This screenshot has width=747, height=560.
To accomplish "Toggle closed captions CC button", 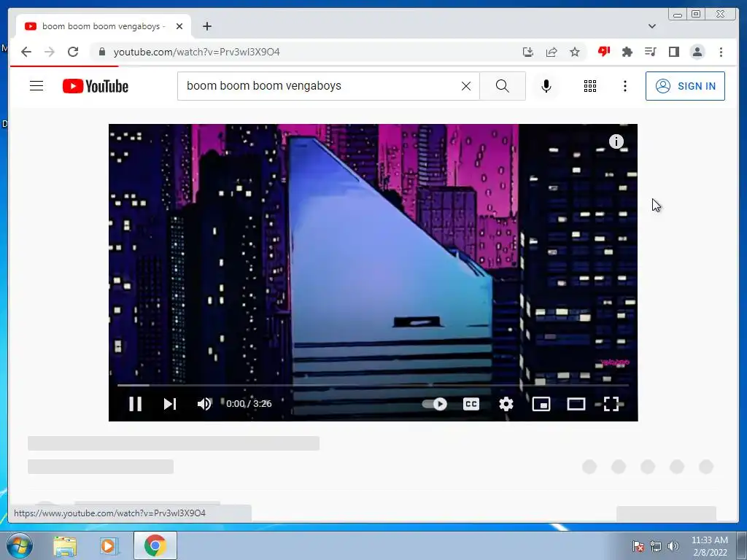I will click(x=471, y=404).
